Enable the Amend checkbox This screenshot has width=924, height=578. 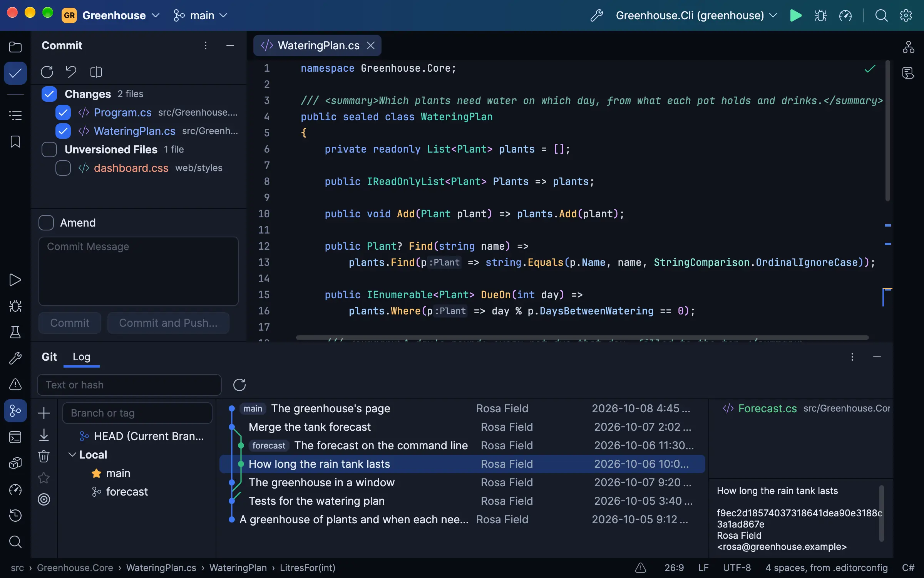(46, 223)
